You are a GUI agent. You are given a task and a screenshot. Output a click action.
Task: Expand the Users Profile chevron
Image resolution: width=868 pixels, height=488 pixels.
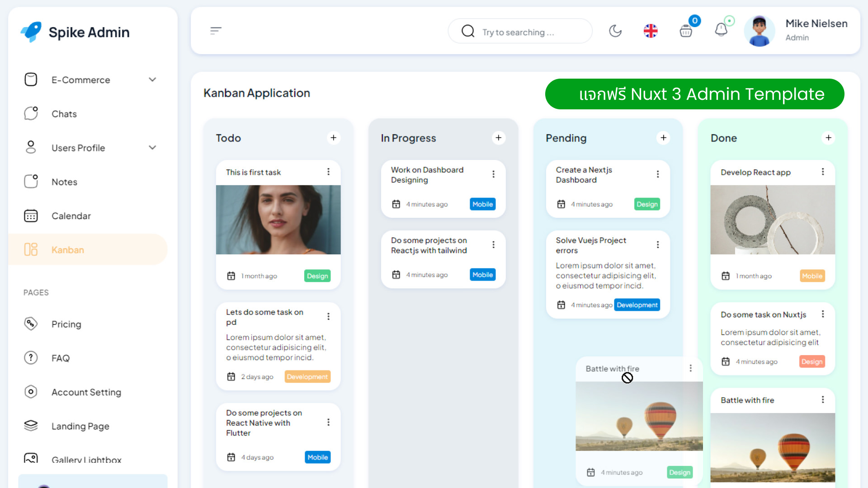click(x=152, y=147)
